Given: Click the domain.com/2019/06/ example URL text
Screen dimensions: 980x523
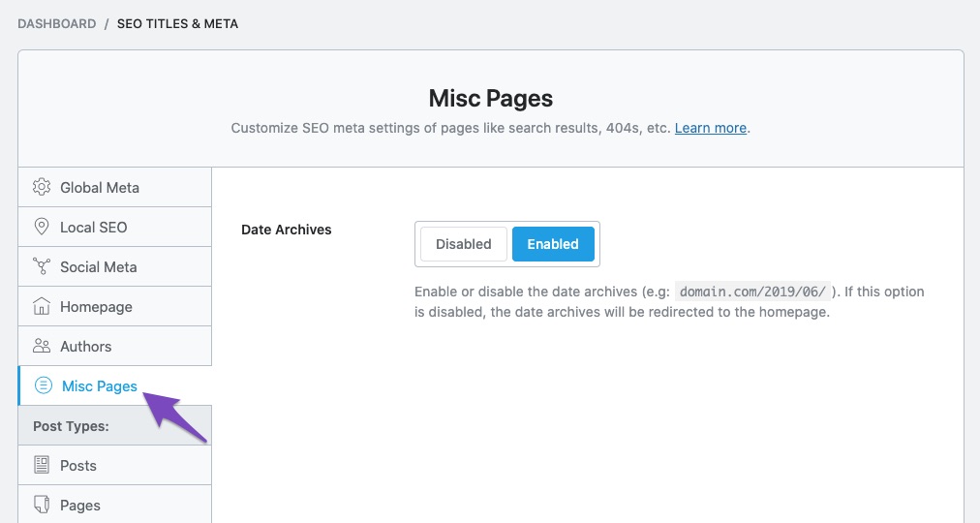Looking at the screenshot, I should point(751,292).
